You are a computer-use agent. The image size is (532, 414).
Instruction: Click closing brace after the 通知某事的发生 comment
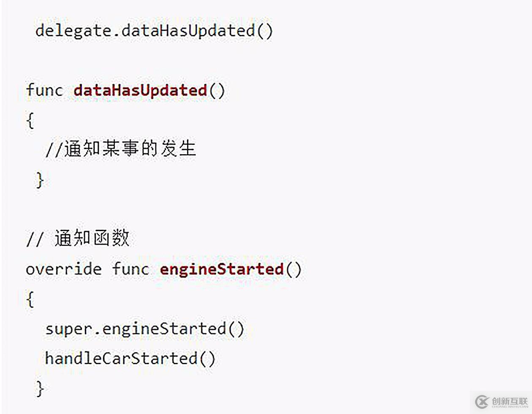click(40, 180)
